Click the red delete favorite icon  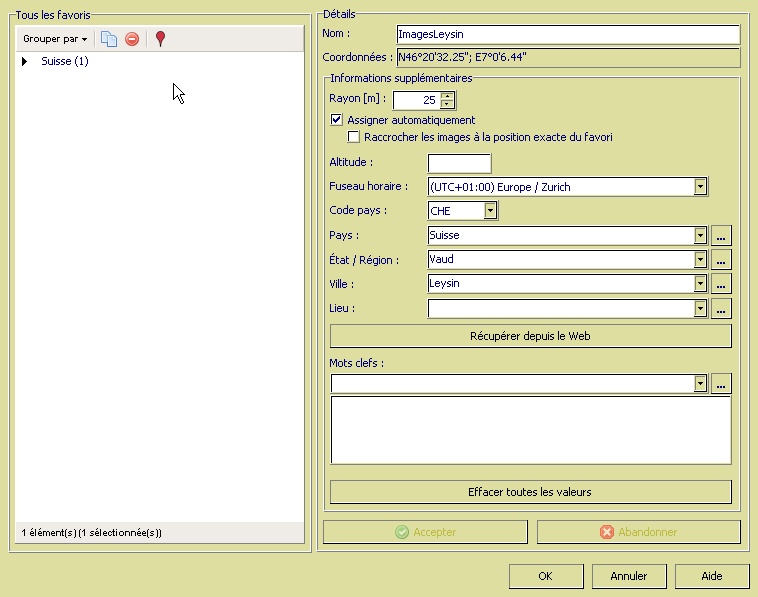[132, 39]
